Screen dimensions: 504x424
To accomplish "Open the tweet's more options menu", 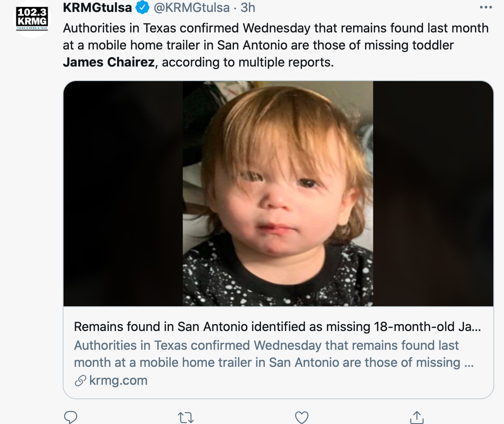I will point(486,7).
